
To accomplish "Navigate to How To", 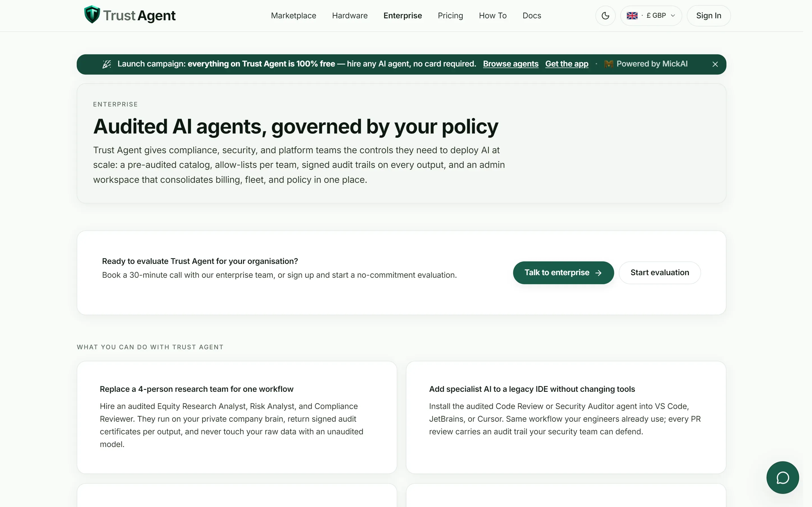I will click(493, 16).
